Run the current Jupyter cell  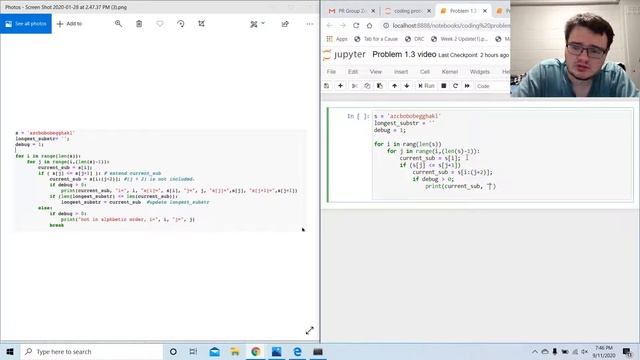[426, 86]
